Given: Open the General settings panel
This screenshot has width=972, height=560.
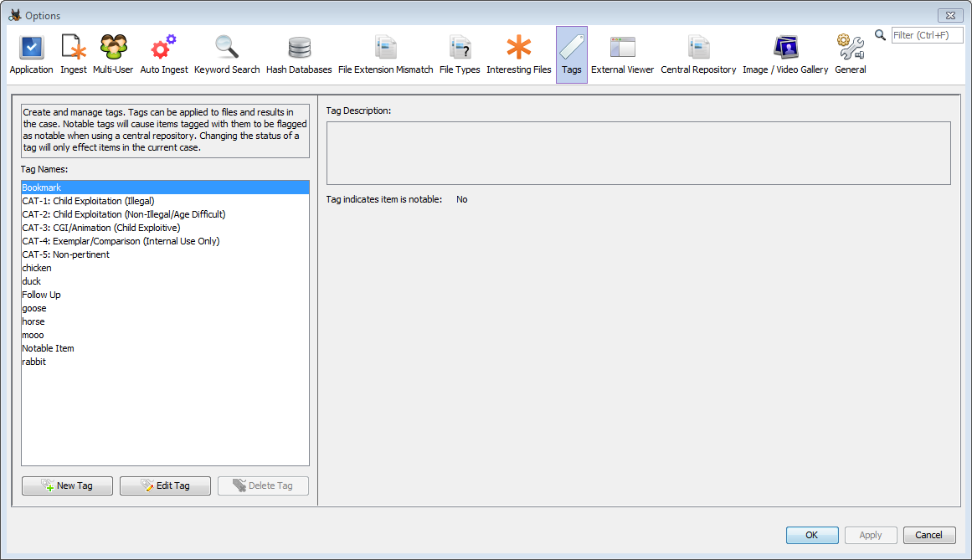Looking at the screenshot, I should [x=850, y=55].
